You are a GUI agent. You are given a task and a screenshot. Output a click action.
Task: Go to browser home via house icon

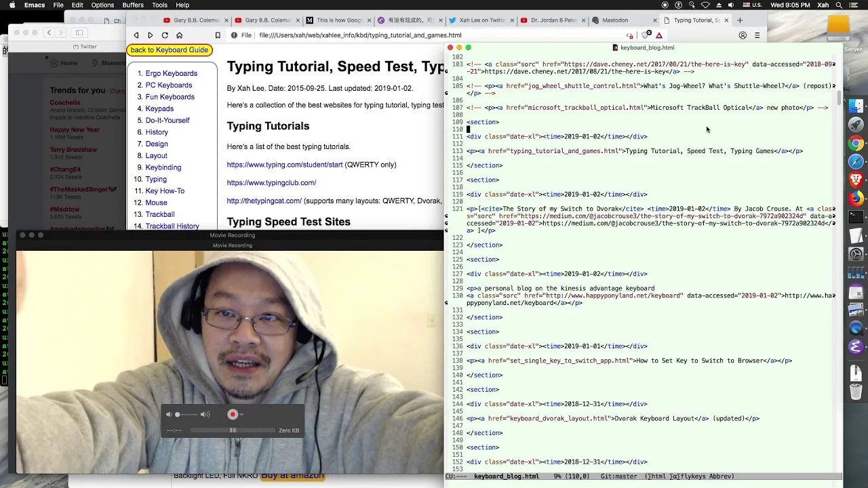pos(180,35)
